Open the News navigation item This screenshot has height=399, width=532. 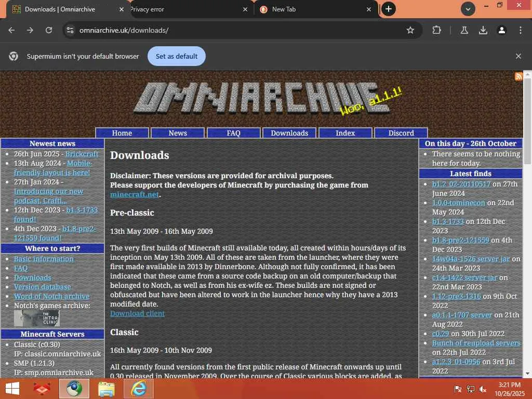(x=178, y=133)
